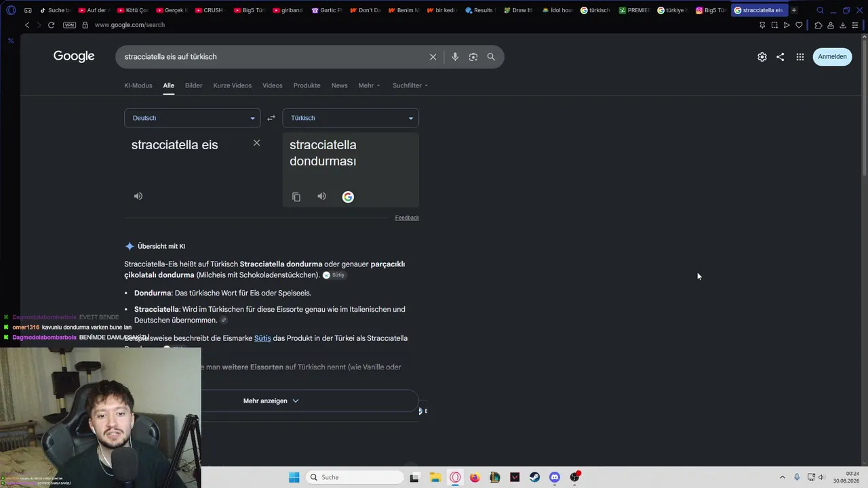Expand AI overview with Mehr anzeigen
The image size is (868, 488).
(271, 401)
